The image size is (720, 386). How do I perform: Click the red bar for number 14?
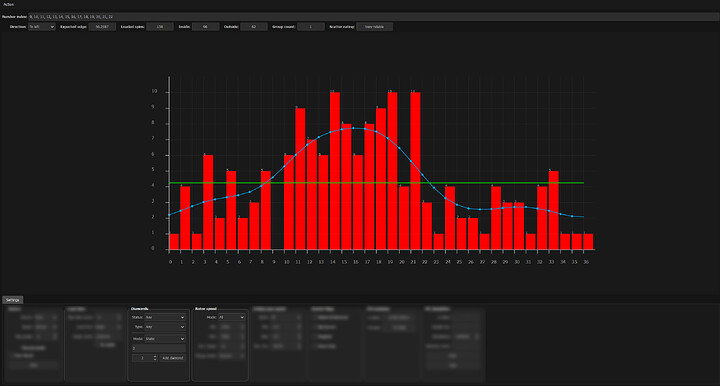[x=335, y=171]
